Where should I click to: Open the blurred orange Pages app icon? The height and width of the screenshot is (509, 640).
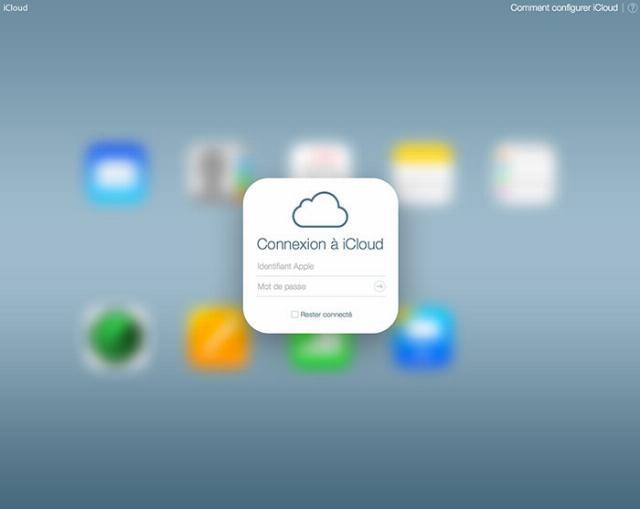tap(217, 337)
